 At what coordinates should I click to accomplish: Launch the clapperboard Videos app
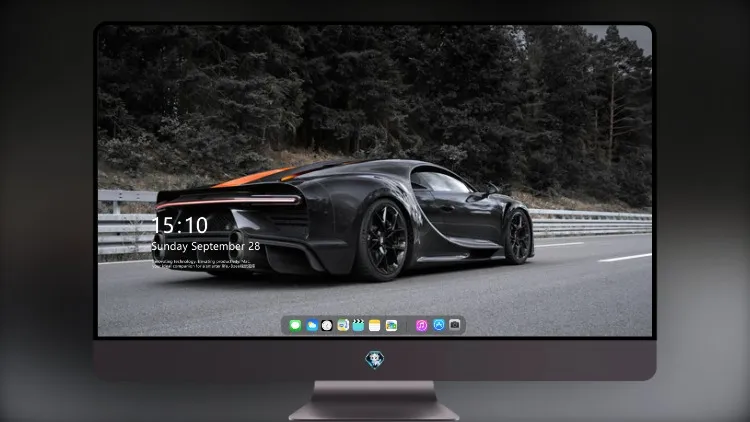click(359, 326)
